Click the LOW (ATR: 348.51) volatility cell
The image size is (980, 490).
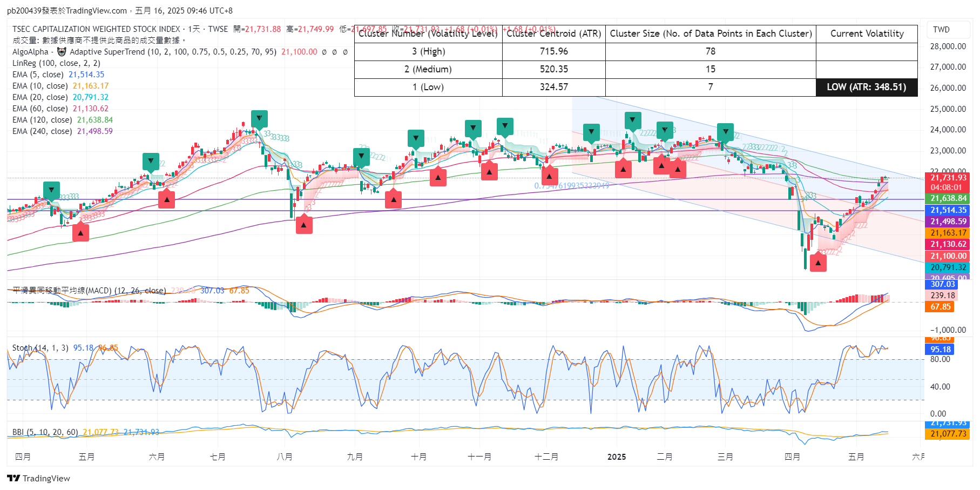[867, 87]
